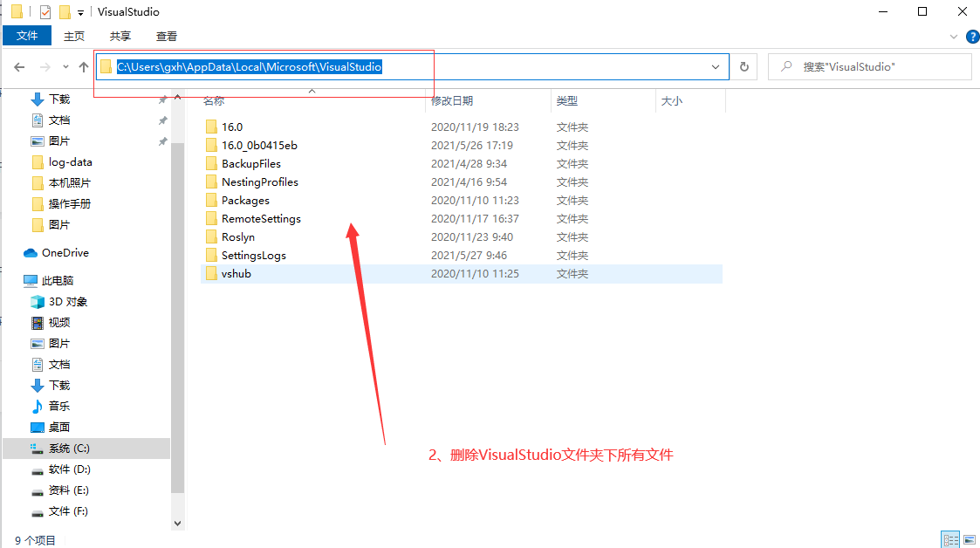Open the recent locations dropdown arrow
Screen dimensions: 980x548
click(65, 67)
